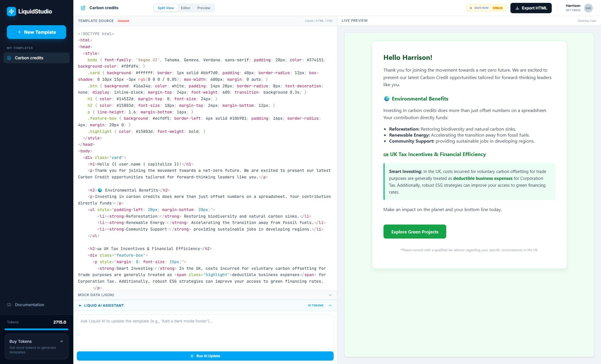Click the arrow icon in the Buy Tokens card

click(x=61, y=341)
